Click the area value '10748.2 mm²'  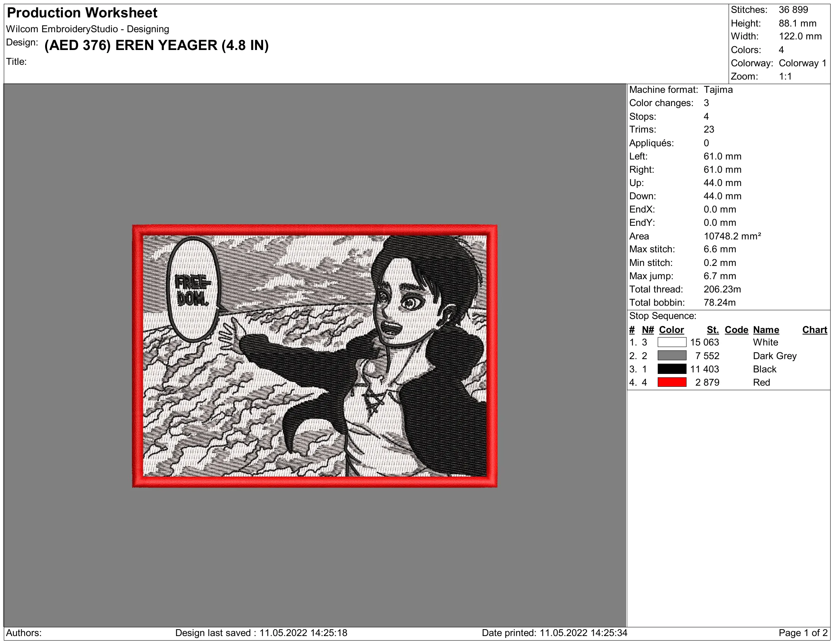click(732, 236)
